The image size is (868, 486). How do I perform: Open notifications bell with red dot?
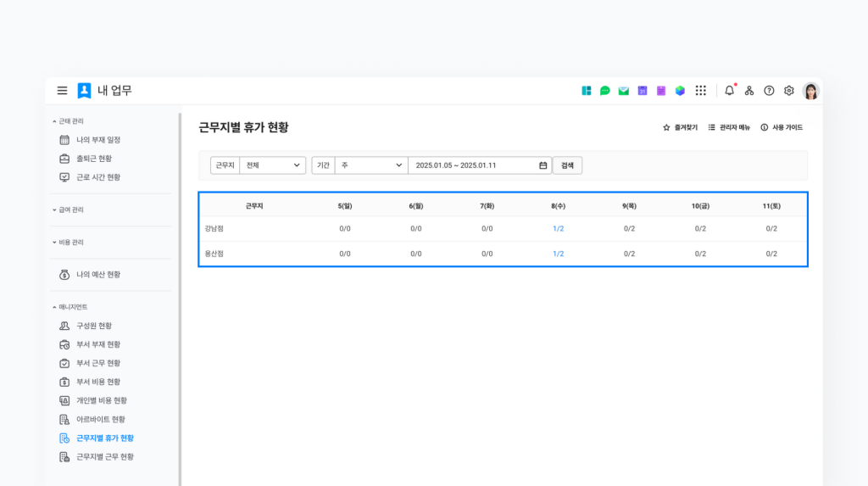[x=730, y=90]
